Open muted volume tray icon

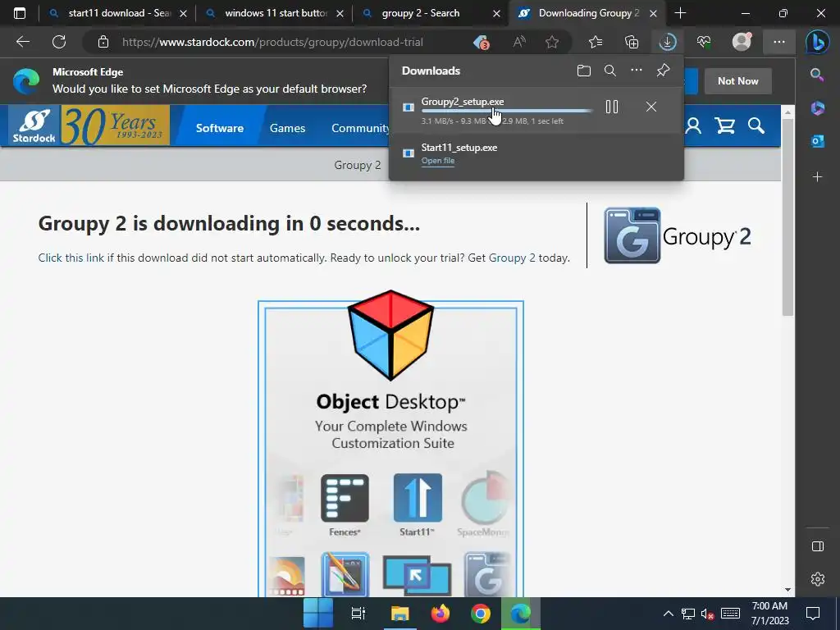(707, 614)
